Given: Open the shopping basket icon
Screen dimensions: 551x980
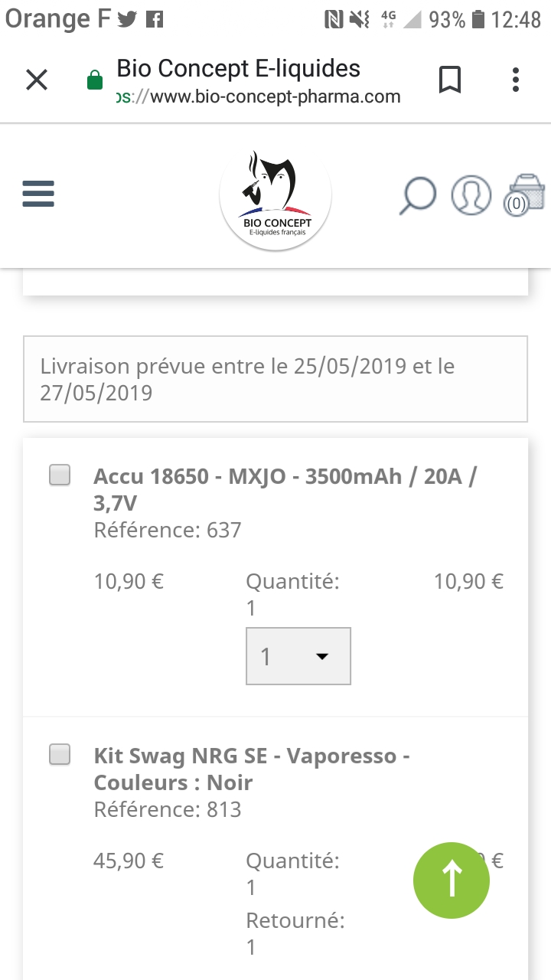Looking at the screenshot, I should point(526,194).
